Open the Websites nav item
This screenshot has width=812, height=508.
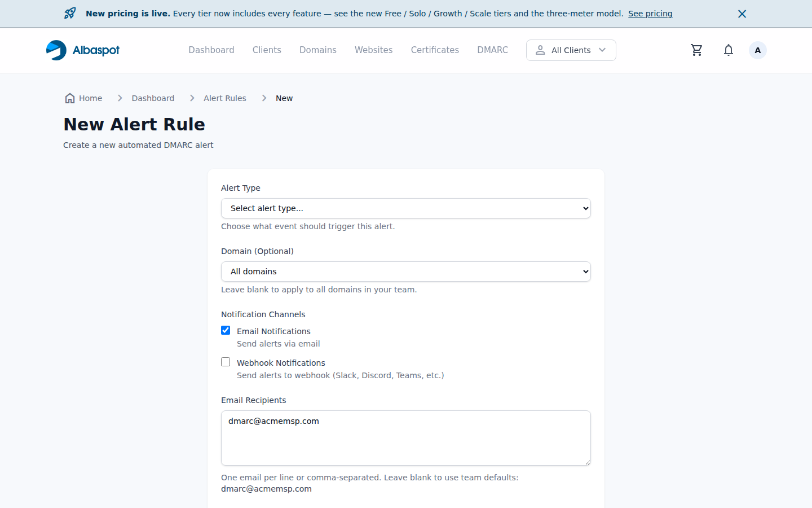click(x=373, y=50)
